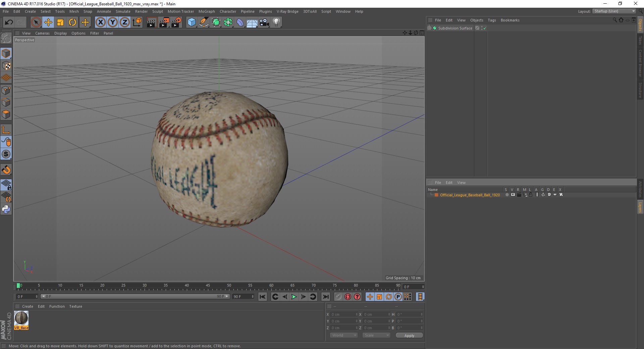Open the MoGraph menu
This screenshot has height=349, width=644.
(207, 11)
